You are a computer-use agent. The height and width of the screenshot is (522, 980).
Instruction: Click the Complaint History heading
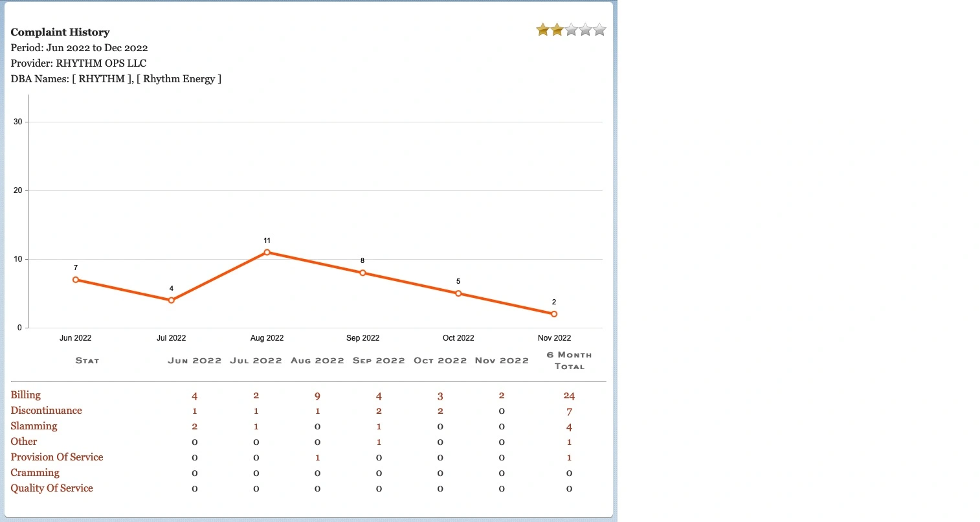click(60, 32)
